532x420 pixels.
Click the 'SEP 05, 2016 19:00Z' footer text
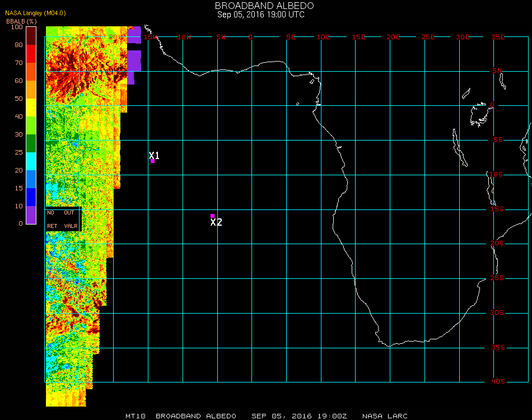click(299, 416)
